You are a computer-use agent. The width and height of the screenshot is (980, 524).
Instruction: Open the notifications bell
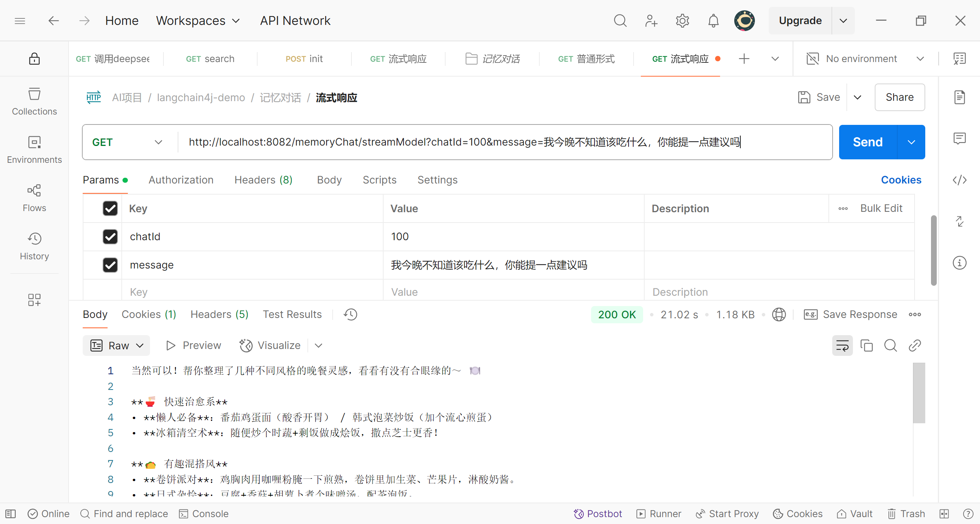(x=713, y=21)
